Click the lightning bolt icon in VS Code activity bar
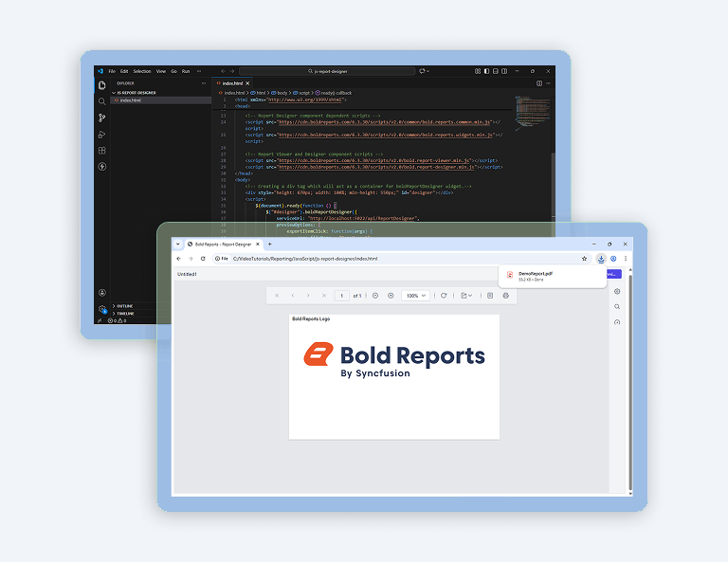Viewport: 728px width, 562px height. [x=102, y=167]
